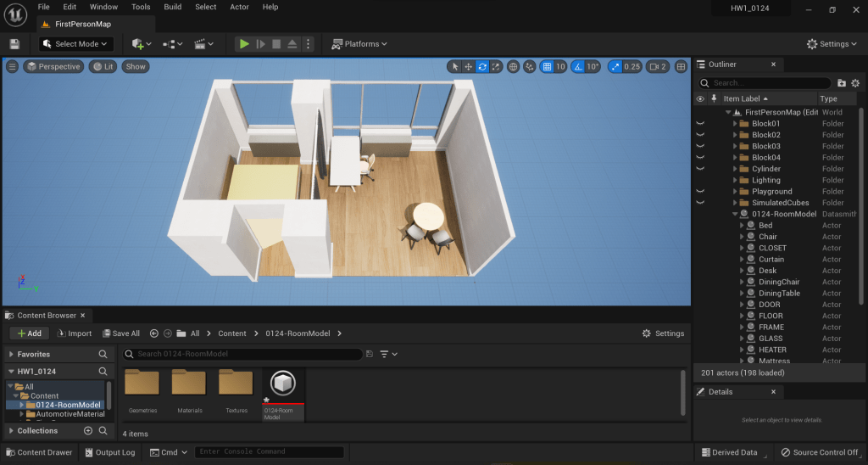Open viewport layout grid icon
The height and width of the screenshot is (465, 868).
(682, 66)
